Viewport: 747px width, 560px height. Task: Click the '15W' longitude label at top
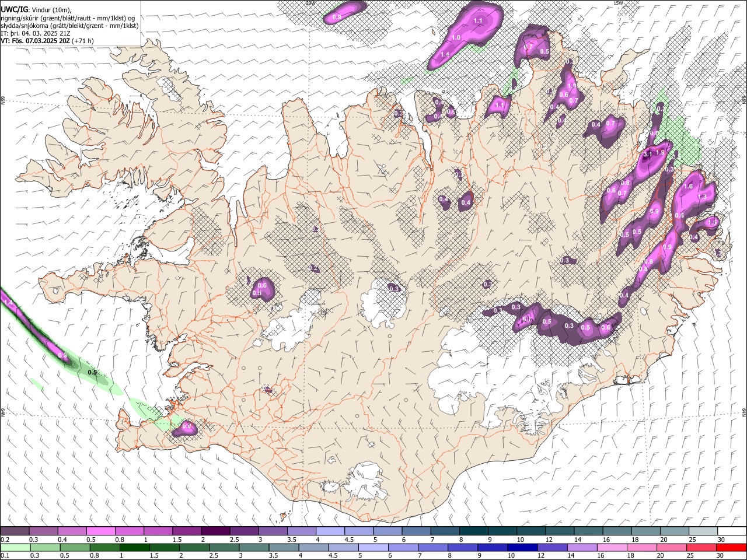point(619,3)
